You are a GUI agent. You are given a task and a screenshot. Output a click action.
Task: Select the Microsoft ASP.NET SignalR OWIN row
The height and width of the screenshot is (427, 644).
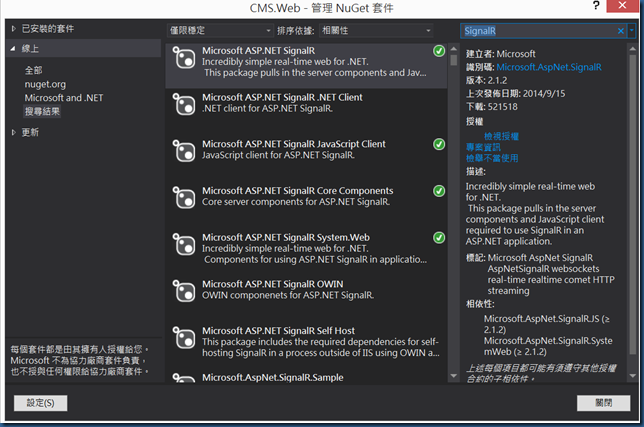tap(306, 298)
